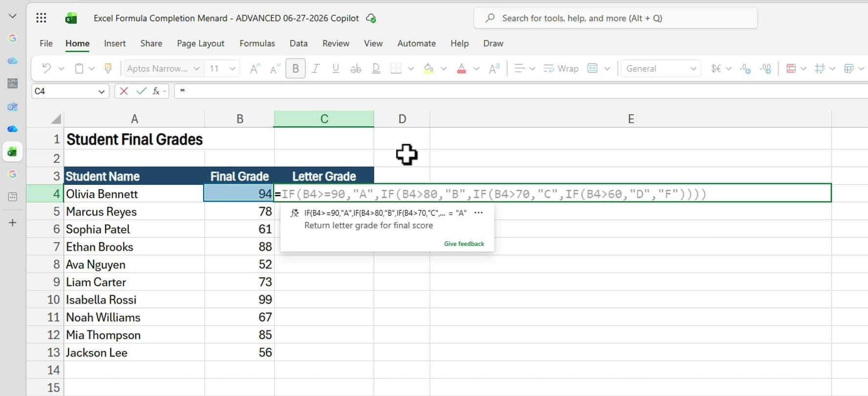Toggle Underline formatting

tap(336, 68)
